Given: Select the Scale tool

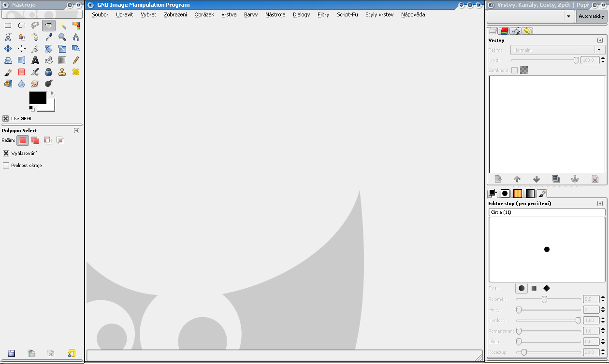Looking at the screenshot, I should click(x=62, y=49).
